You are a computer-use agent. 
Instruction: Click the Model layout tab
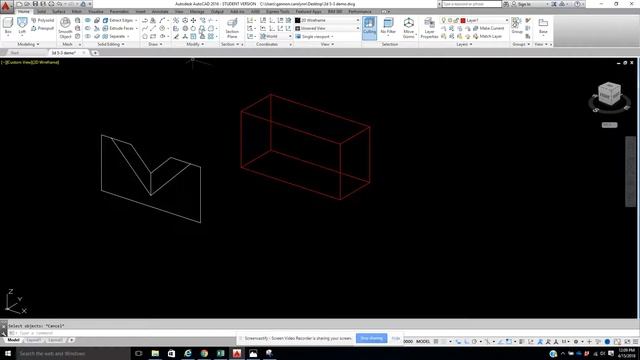(x=13, y=340)
